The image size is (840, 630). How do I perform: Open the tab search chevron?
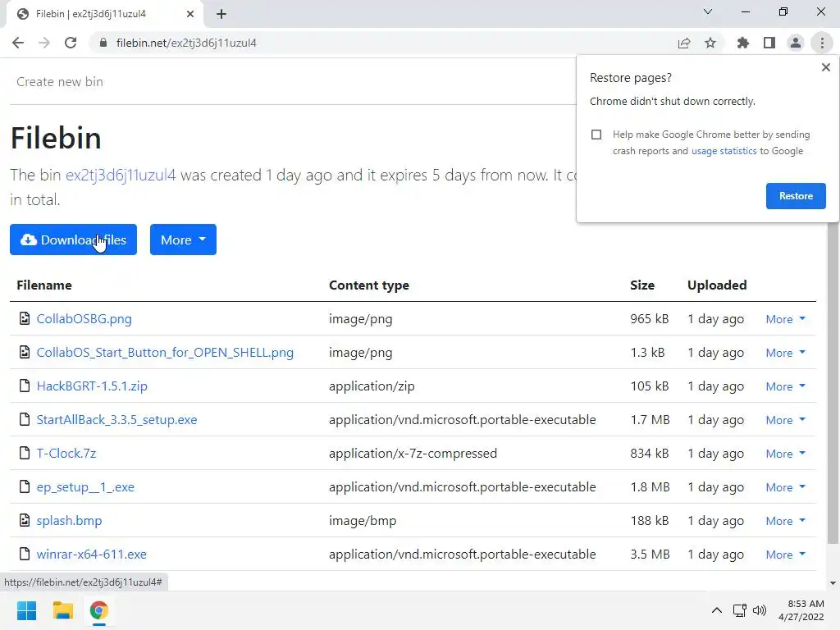click(708, 11)
